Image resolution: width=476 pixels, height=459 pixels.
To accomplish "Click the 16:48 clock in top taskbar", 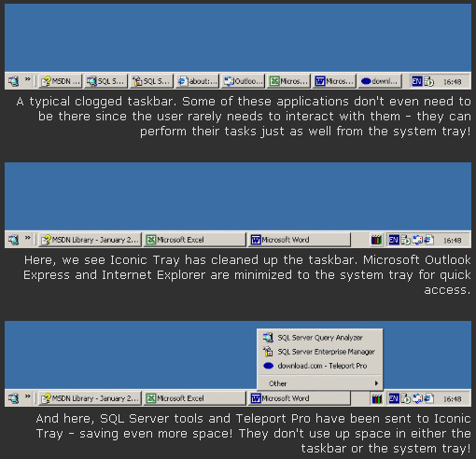I will click(452, 82).
